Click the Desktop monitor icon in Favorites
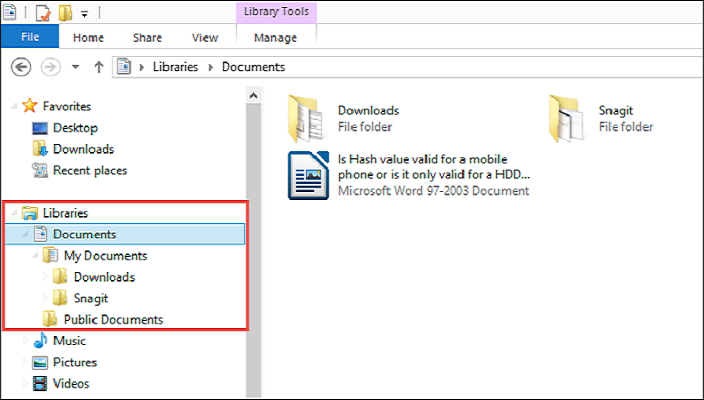 [40, 128]
